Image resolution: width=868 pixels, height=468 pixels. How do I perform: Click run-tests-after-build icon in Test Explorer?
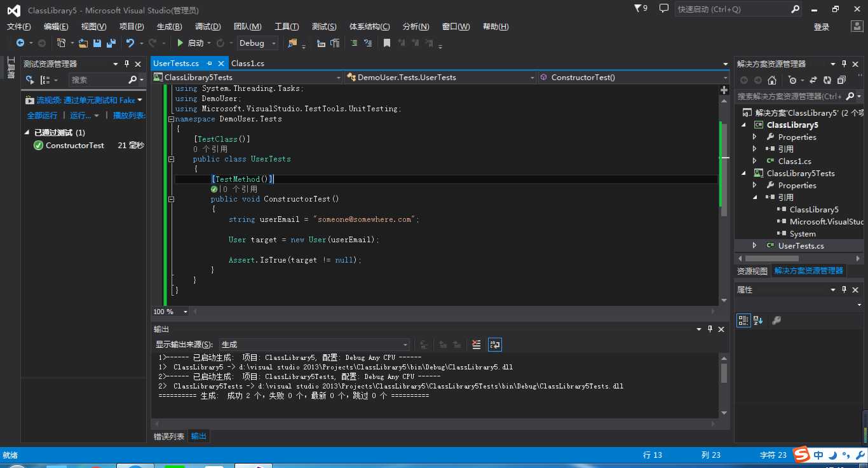coord(29,79)
